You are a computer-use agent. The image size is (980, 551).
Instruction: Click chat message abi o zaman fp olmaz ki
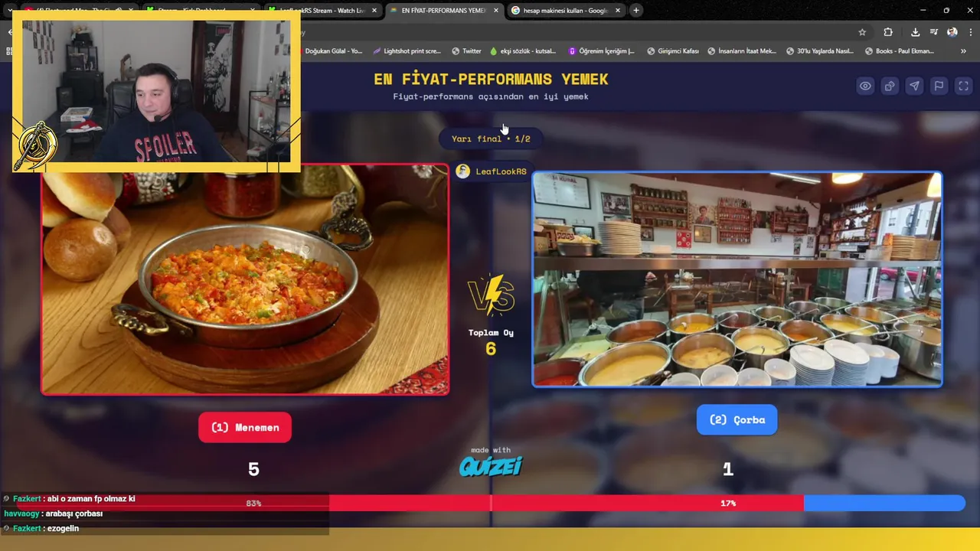91,499
